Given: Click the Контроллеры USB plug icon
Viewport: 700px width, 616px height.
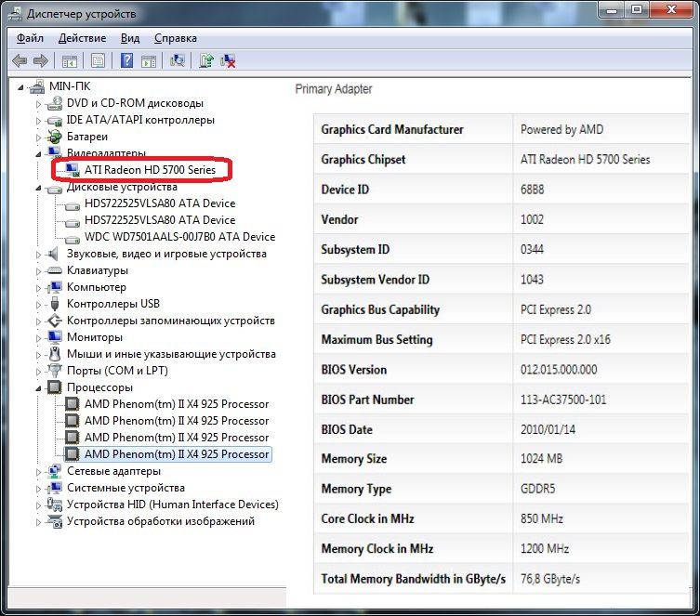Looking at the screenshot, I should point(55,304).
